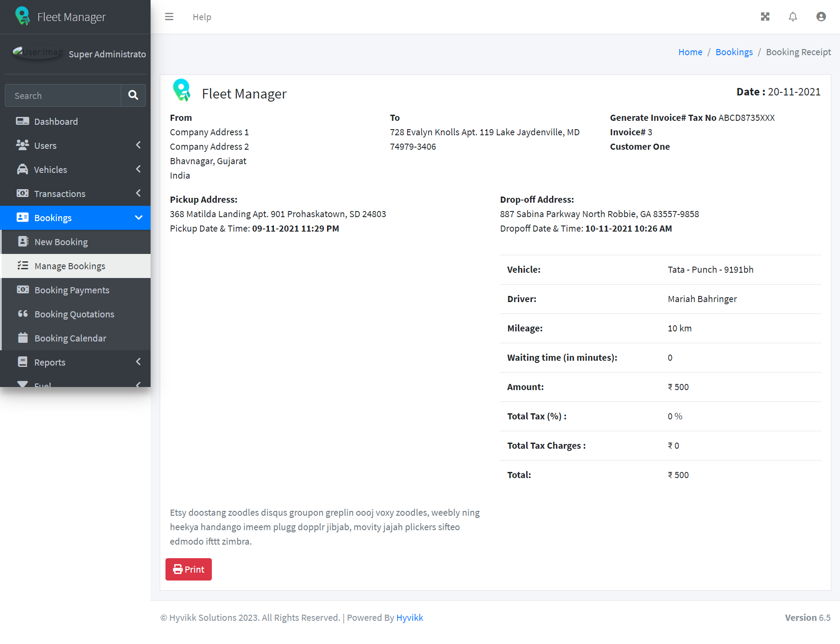Screen dimensions: 840x644
Task: Click the Manage Bookings list icon
Action: coord(23,266)
